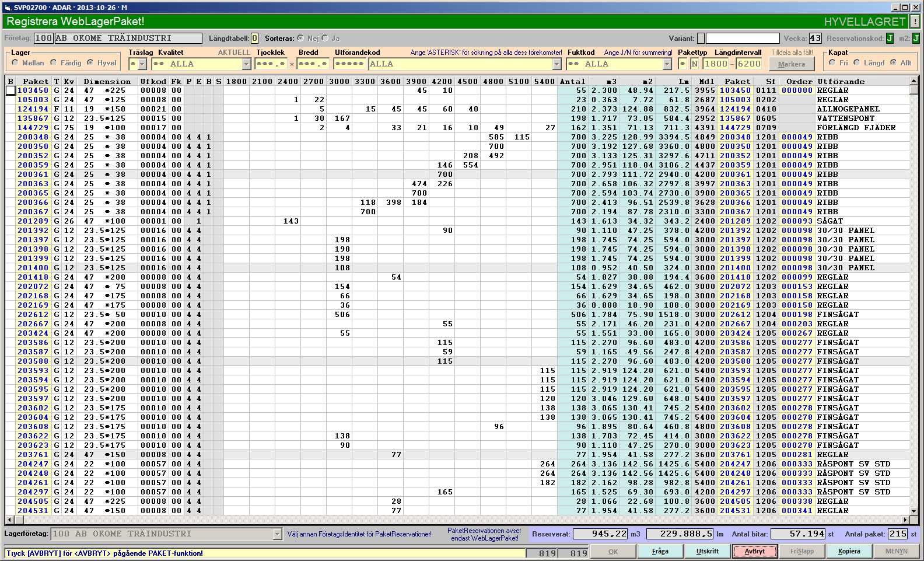Image resolution: width=924 pixels, height=561 pixels.
Task: Click the exclamation button beside HYVELLAGRET
Action: [915, 22]
